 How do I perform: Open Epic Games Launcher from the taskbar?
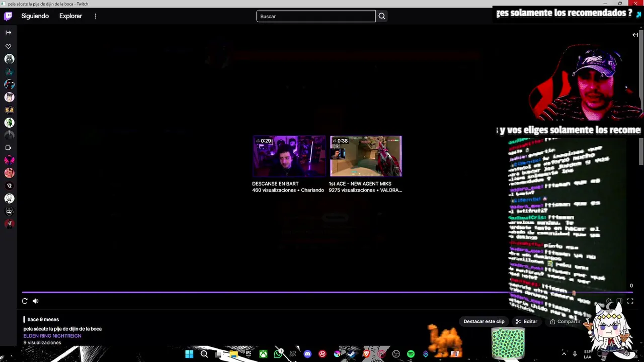pos(248,354)
